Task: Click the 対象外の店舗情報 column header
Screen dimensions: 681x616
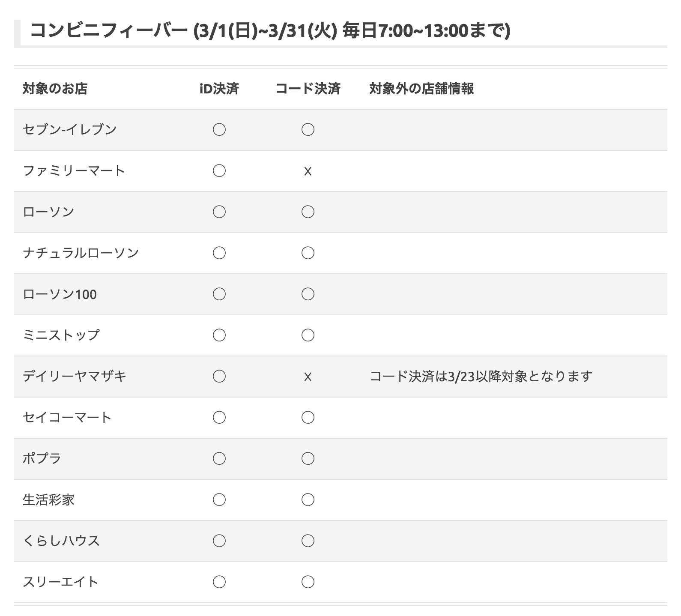Action: point(421,89)
